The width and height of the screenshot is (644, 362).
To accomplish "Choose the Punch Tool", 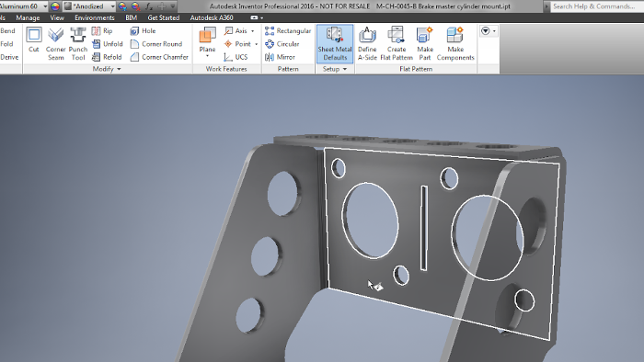I will click(78, 44).
